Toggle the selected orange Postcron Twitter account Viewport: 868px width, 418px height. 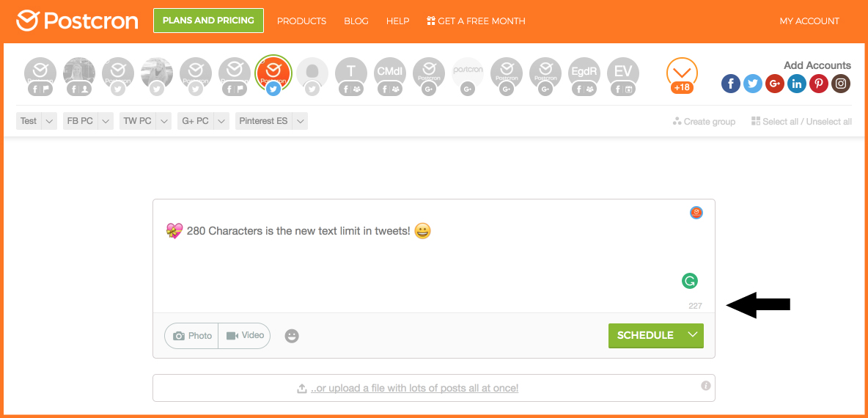point(273,74)
